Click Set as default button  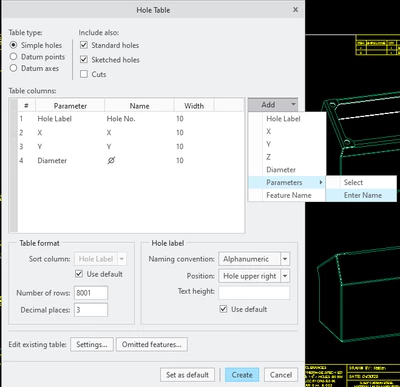click(187, 375)
